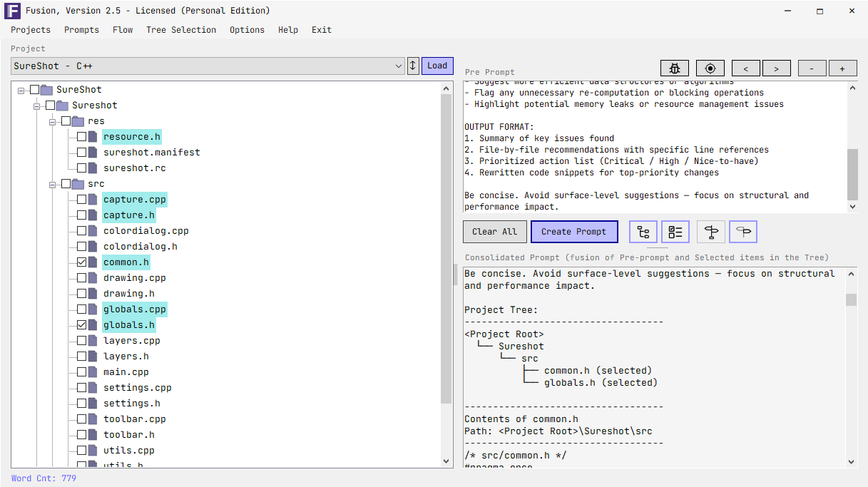Collapse the SureShot root tree node

21,91
